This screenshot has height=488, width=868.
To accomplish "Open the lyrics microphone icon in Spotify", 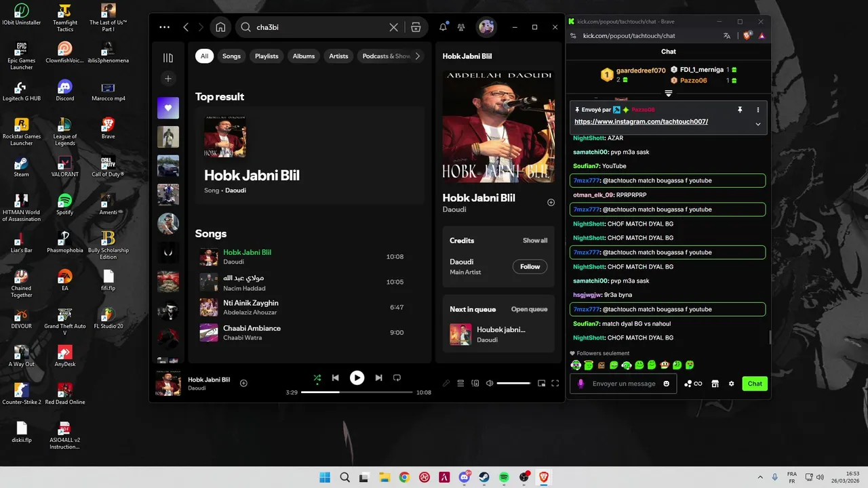I will click(446, 384).
